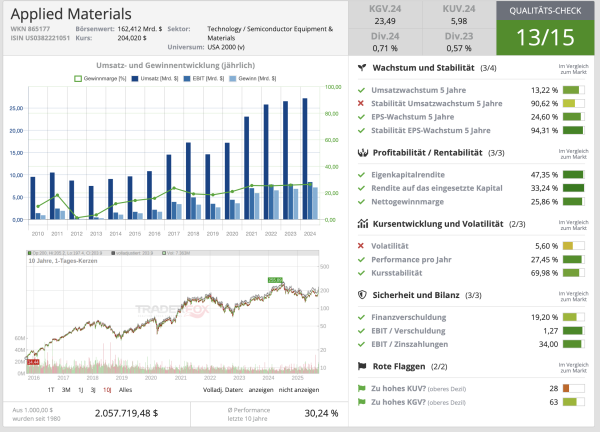600x432 pixels.
Task: Click the Umsatzwachstum 5 Jahre comparison bar
Action: [x=573, y=89]
